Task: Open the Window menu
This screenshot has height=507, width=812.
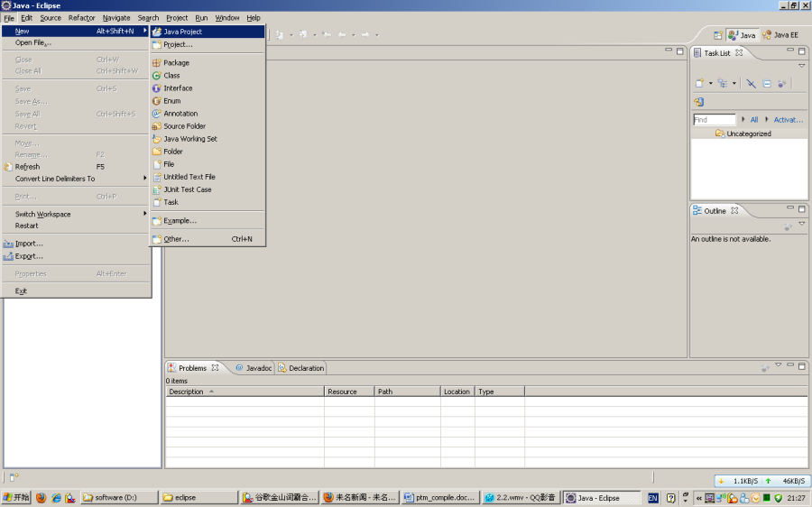Action: tap(227, 18)
